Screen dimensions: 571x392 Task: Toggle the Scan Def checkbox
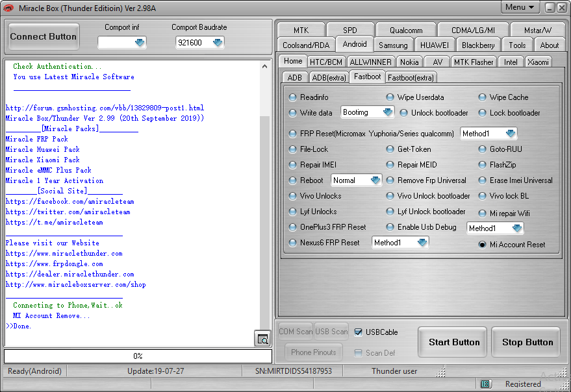click(x=359, y=352)
